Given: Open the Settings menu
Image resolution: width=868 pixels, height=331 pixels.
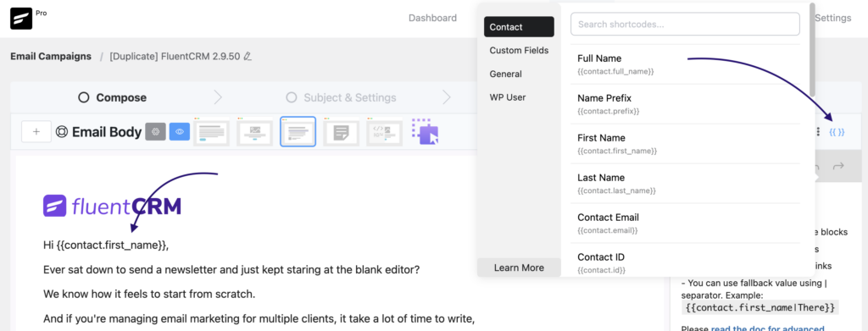Looking at the screenshot, I should pos(832,18).
